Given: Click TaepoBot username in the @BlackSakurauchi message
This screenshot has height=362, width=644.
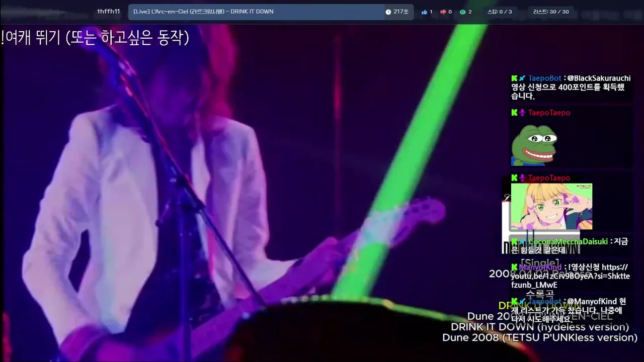Looking at the screenshot, I should click(544, 78).
